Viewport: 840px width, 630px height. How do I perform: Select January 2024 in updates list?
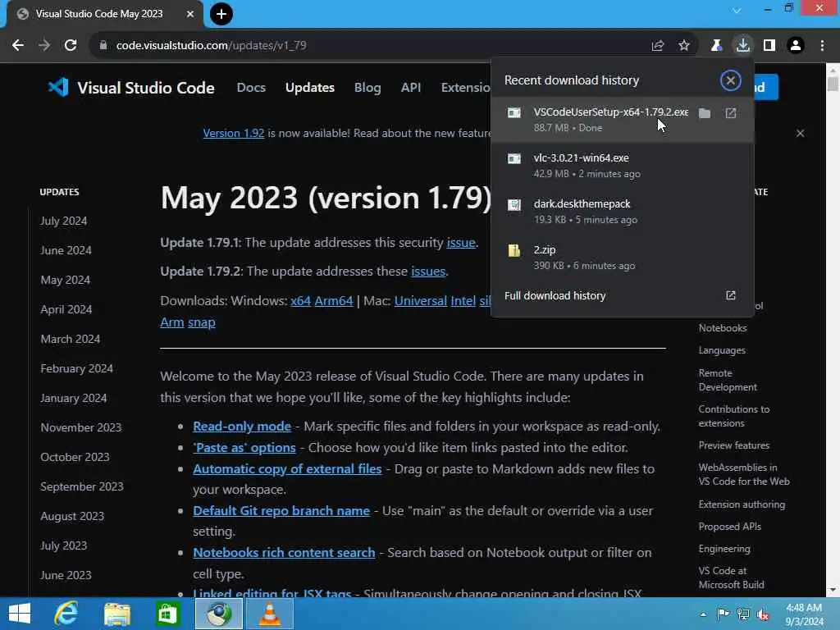(x=73, y=398)
